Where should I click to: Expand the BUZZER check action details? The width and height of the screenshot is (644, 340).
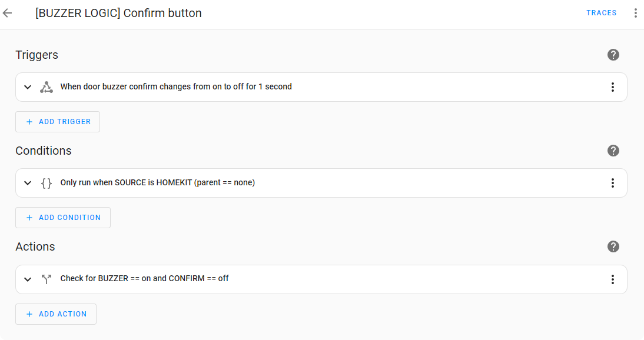click(27, 279)
